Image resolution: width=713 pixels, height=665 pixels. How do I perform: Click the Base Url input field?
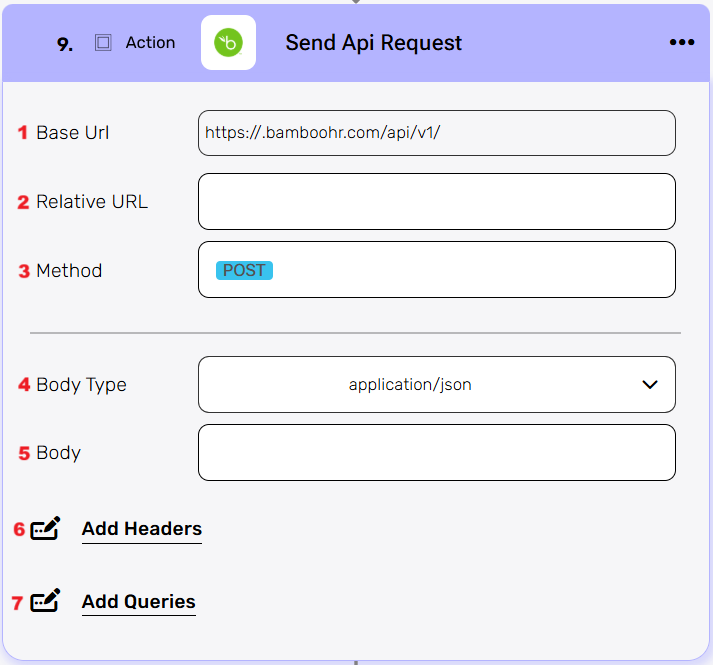[x=436, y=133]
